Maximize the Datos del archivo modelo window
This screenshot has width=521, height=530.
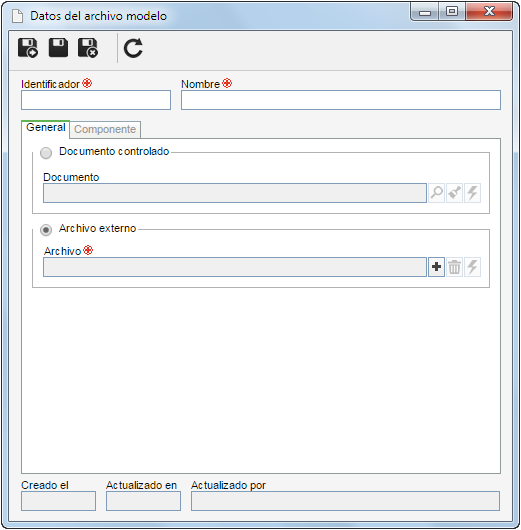click(x=452, y=12)
